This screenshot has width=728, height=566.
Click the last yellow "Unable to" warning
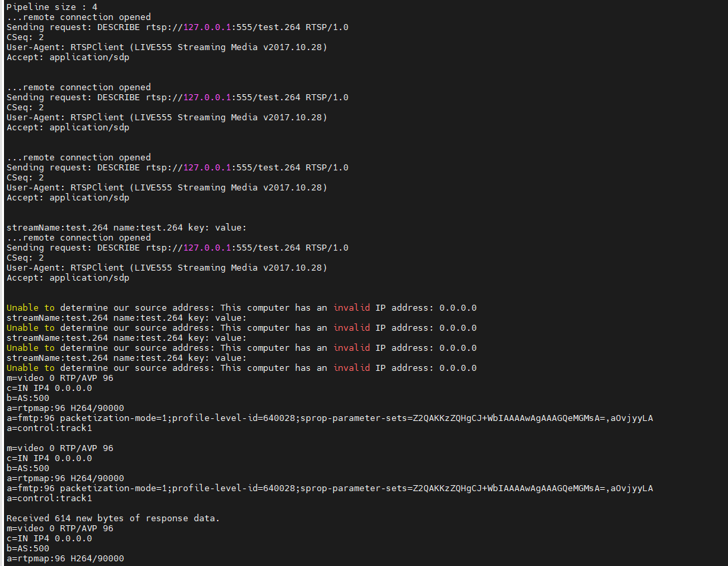coord(31,368)
